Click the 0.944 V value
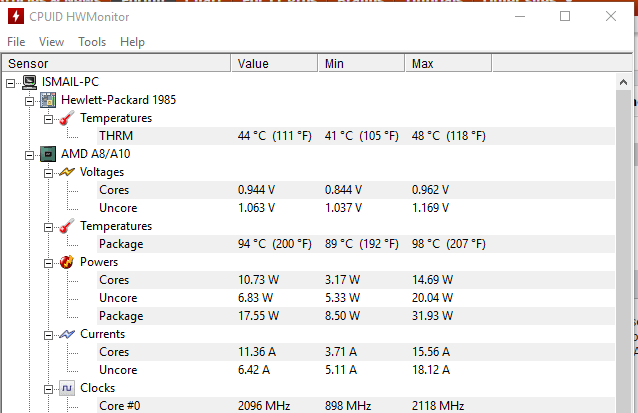The height and width of the screenshot is (413, 638). pyautogui.click(x=256, y=190)
